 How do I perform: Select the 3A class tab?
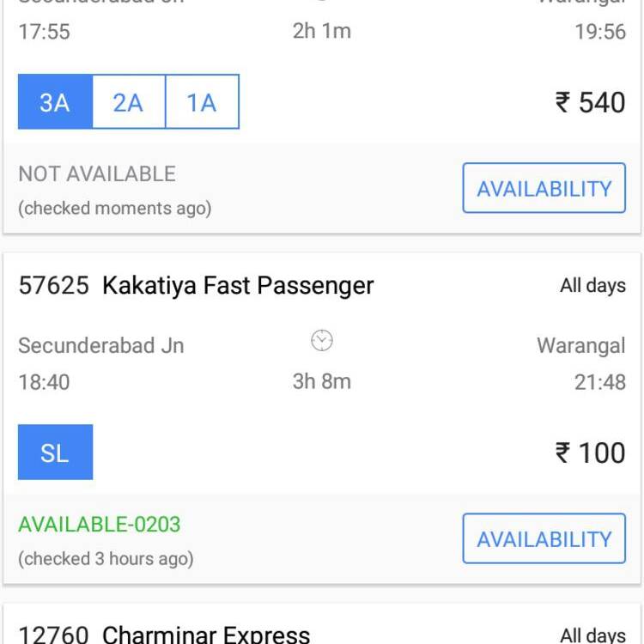[56, 102]
